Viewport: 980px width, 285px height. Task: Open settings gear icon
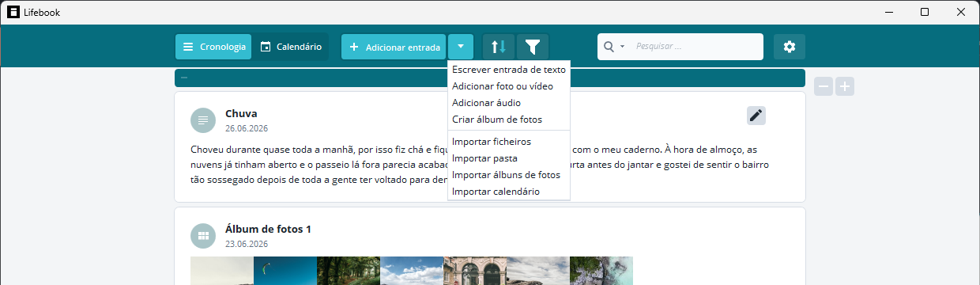(x=790, y=47)
